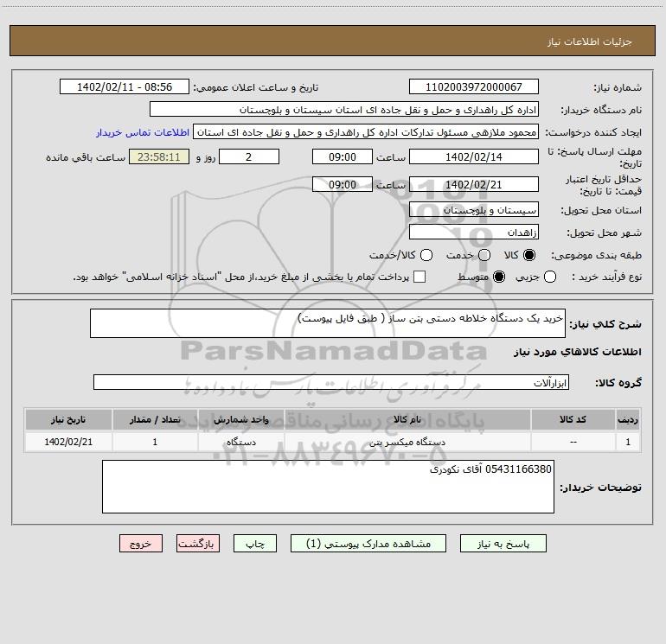This screenshot has width=666, height=644.
Task: Click the شماره نیاز field 1102003972000067
Action: click(474, 86)
